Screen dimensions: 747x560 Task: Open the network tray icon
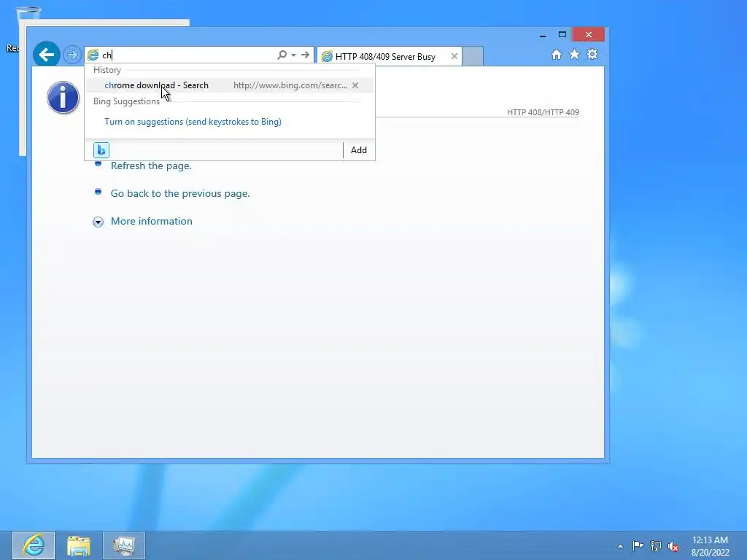[x=656, y=545]
